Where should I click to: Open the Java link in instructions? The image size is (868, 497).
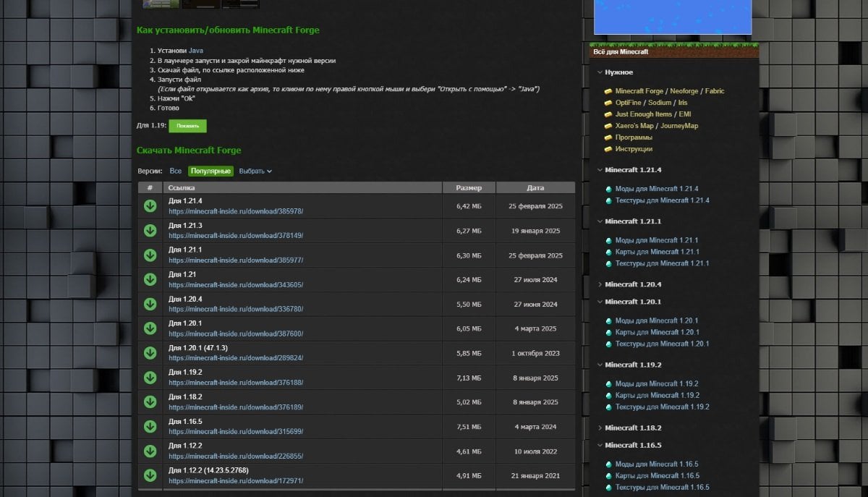[x=196, y=51]
